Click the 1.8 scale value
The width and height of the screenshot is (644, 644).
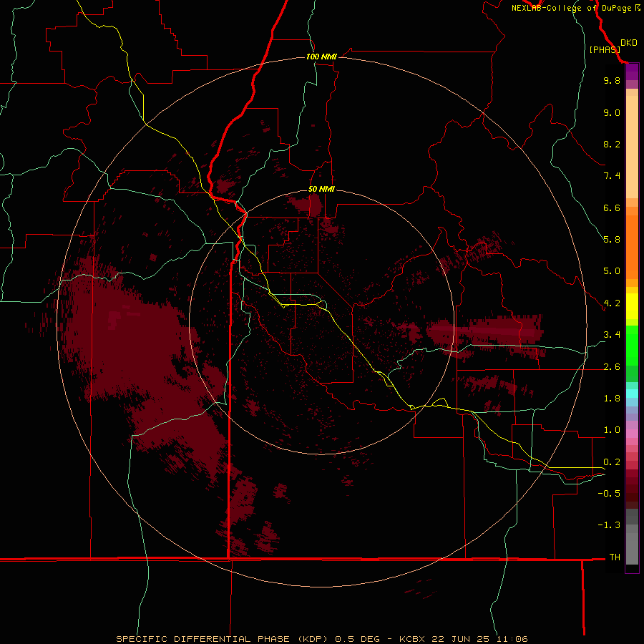[612, 399]
